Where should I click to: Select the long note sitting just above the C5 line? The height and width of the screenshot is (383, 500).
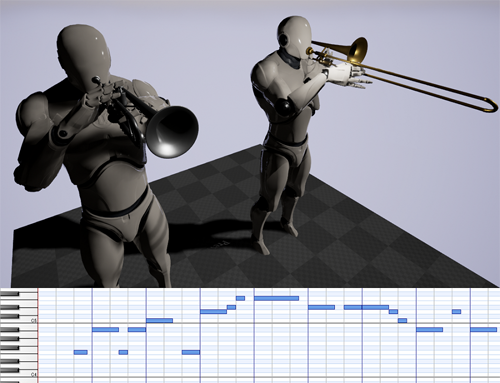pyautogui.click(x=159, y=320)
